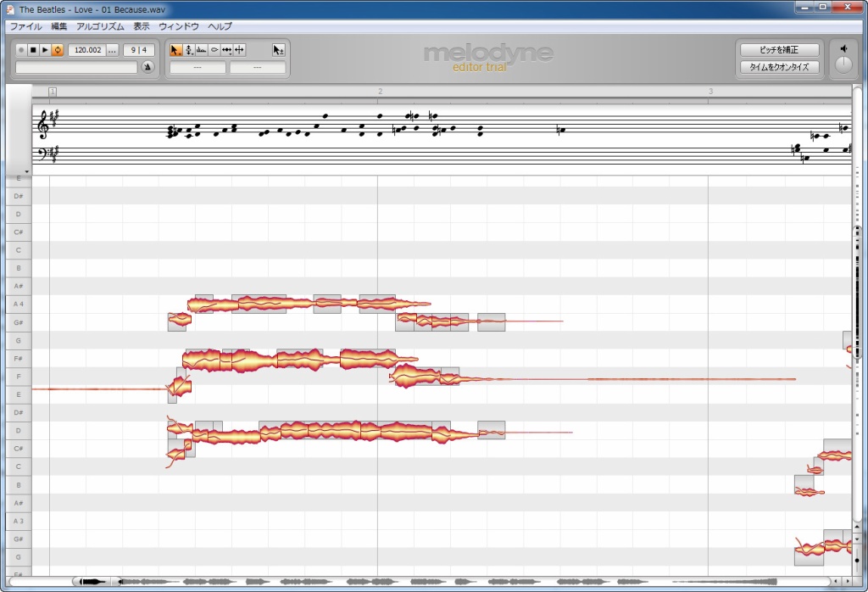
Task: Click the F# label just below G
Action: (x=19, y=358)
